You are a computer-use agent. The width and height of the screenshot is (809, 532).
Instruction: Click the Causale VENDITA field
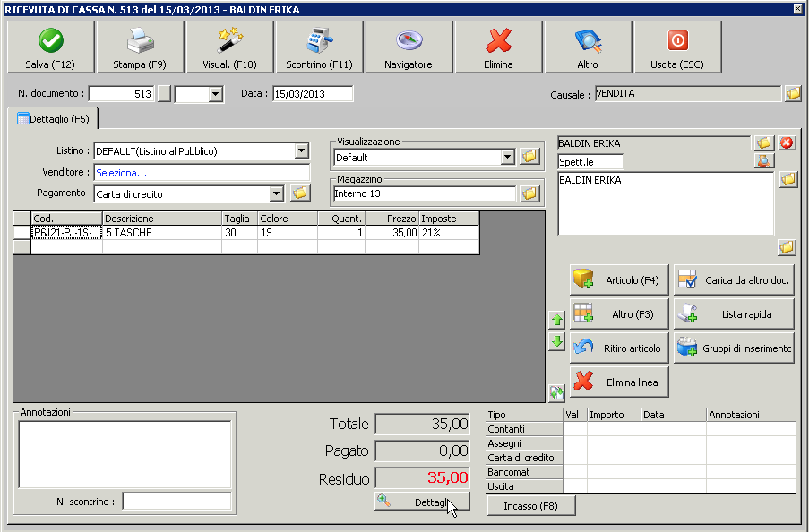coord(688,93)
